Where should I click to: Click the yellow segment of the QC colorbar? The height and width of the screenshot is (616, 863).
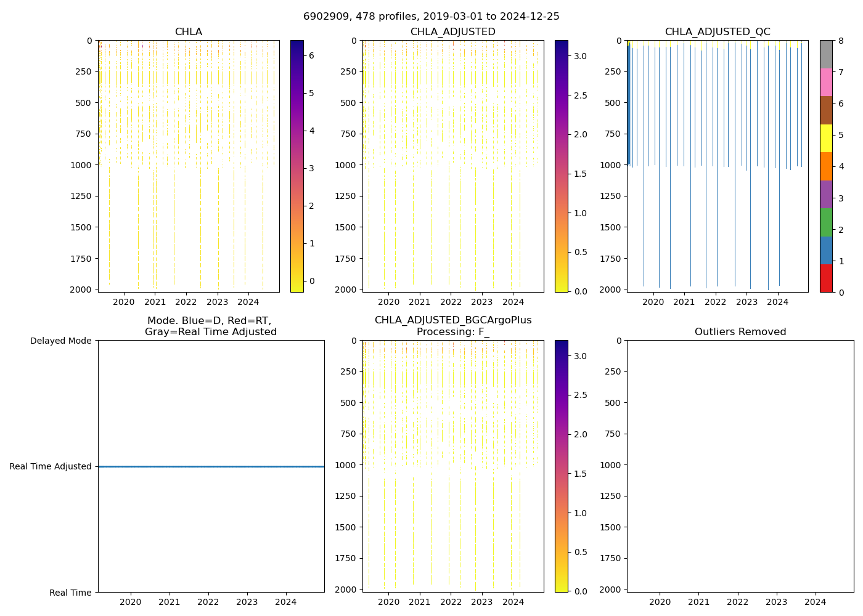point(826,138)
